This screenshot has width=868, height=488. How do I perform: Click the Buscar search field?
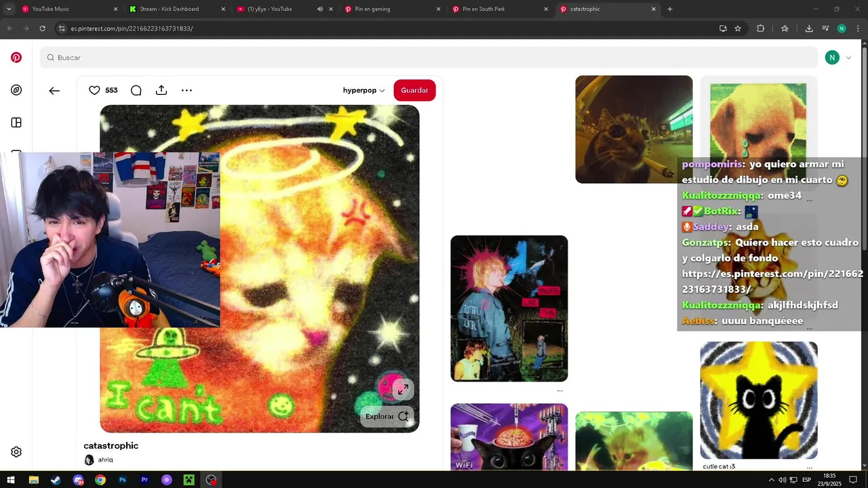pyautogui.click(x=429, y=58)
